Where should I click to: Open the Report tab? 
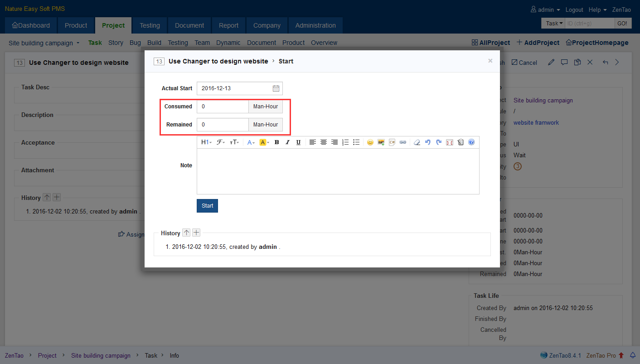(228, 25)
